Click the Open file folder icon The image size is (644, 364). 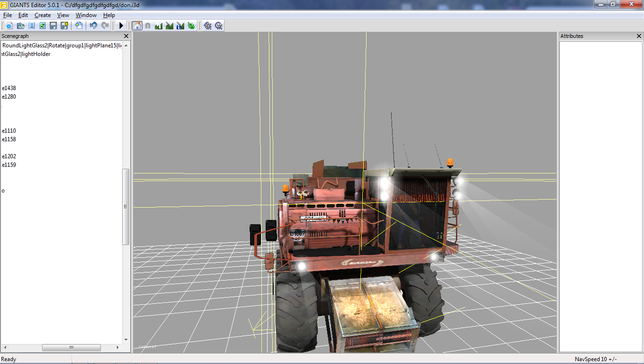(x=20, y=26)
